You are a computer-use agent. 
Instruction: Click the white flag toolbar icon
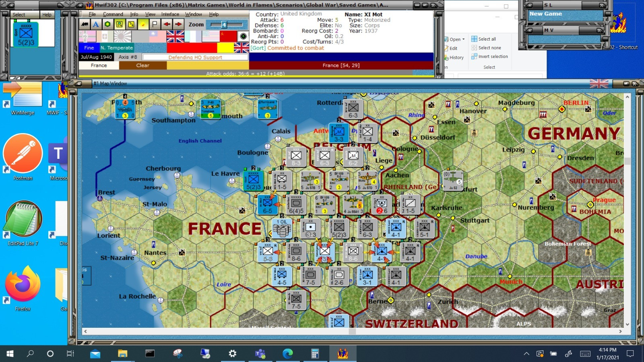coord(155,24)
